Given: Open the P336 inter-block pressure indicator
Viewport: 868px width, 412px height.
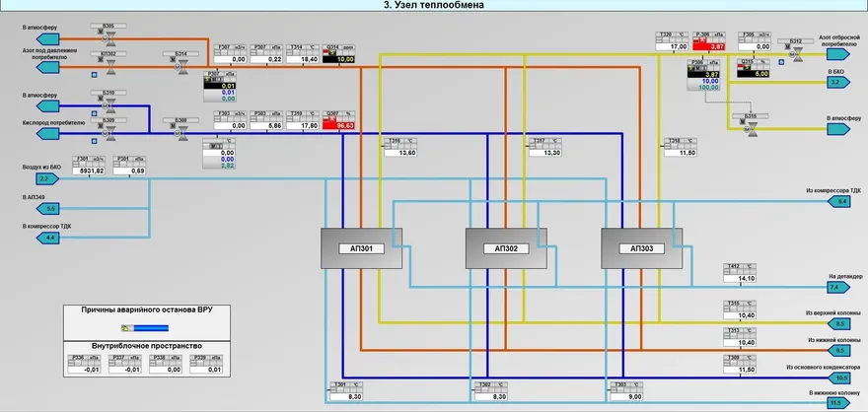Looking at the screenshot, I should [x=84, y=365].
